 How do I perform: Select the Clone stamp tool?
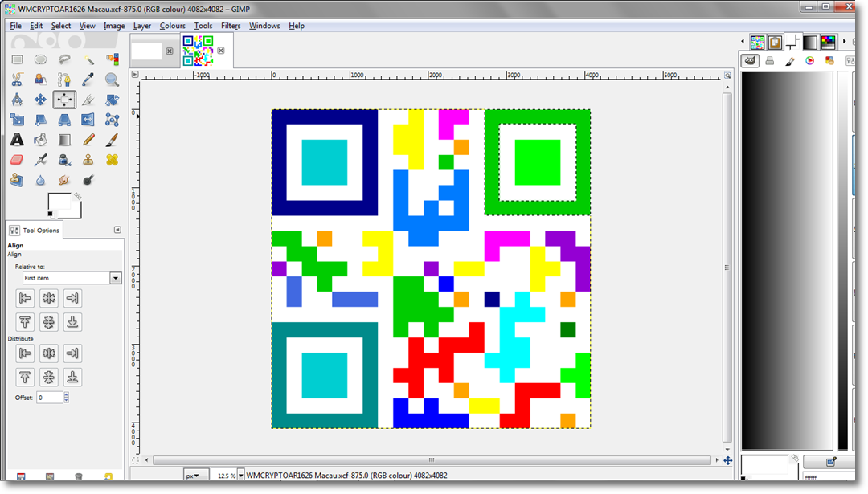pos(88,160)
